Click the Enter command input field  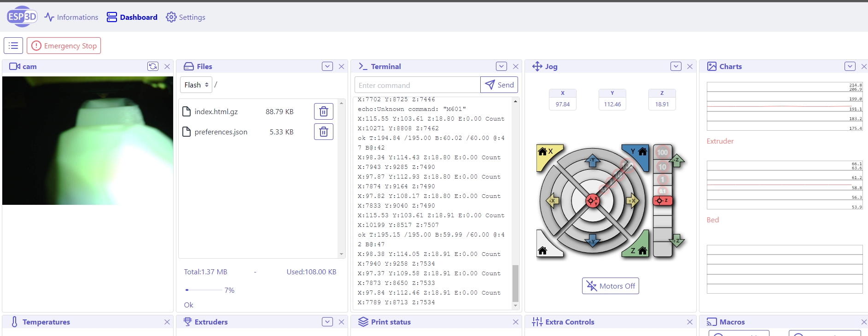pyautogui.click(x=417, y=85)
